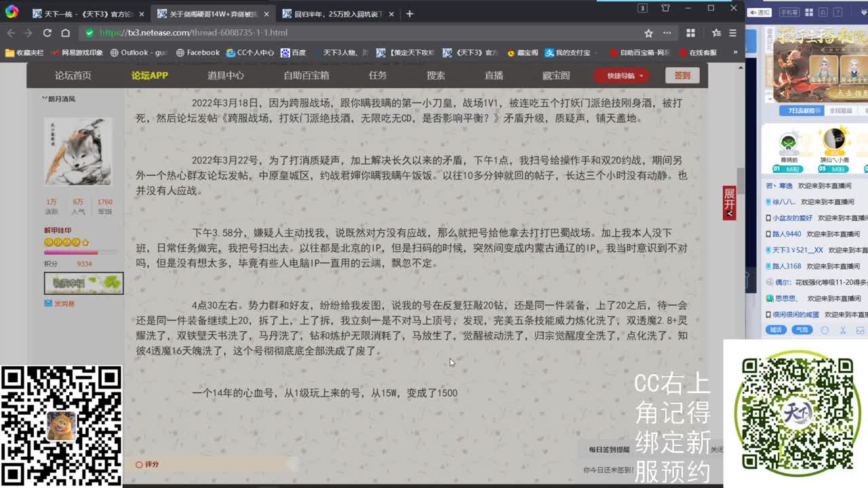The height and width of the screenshot is (488, 868).
Task: Open the bookmarks overflow chevron
Action: (734, 52)
